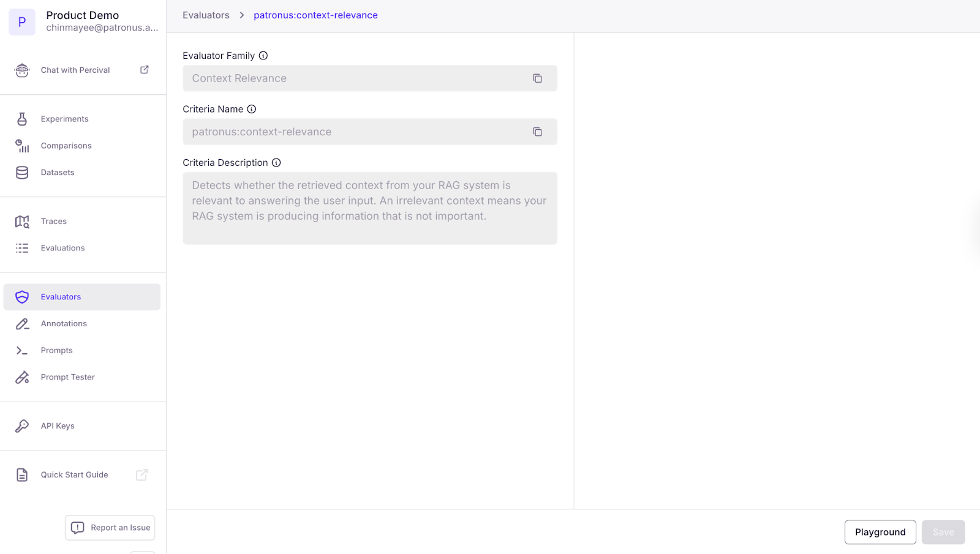
Task: Click the Report an Issue chat icon
Action: [78, 528]
